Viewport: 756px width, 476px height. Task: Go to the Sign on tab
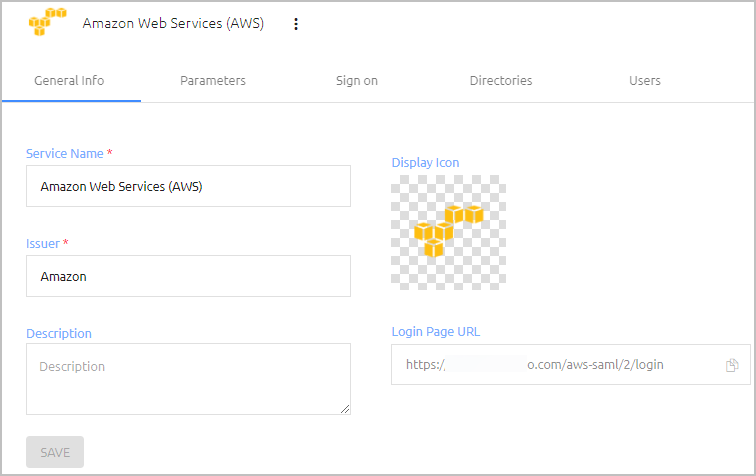(357, 81)
